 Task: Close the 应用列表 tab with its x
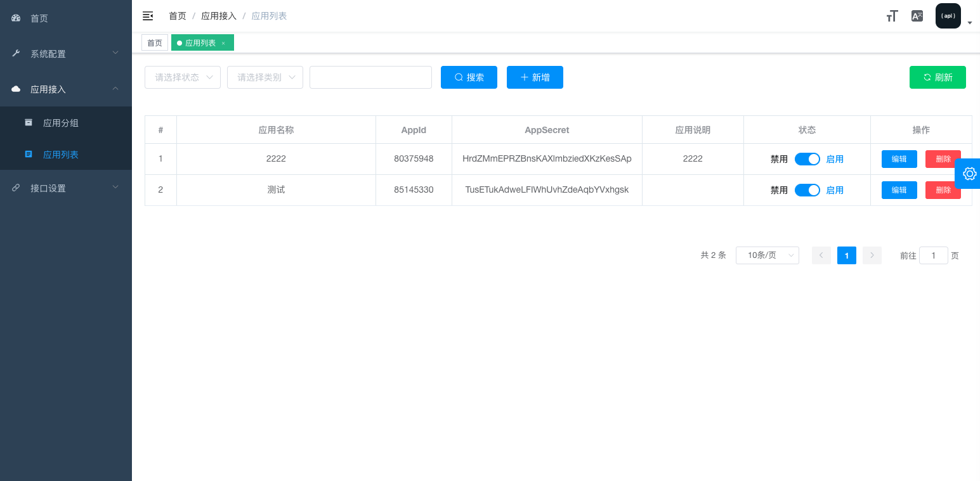point(223,43)
